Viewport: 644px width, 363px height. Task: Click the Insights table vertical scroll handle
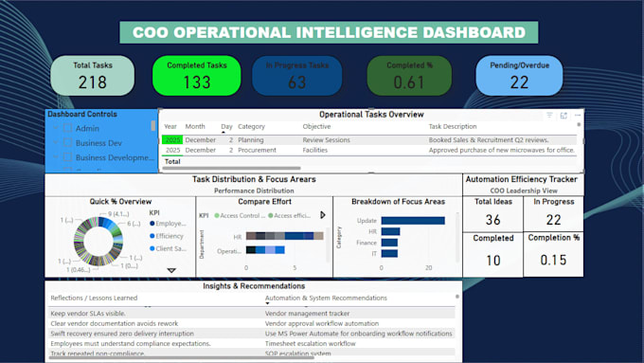click(x=457, y=297)
